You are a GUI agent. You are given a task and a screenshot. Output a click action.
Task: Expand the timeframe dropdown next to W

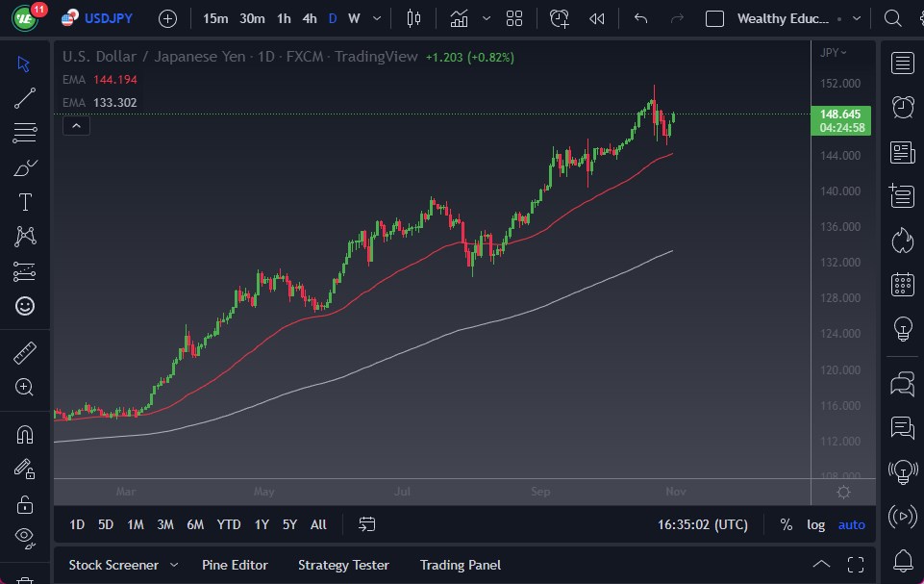(376, 17)
